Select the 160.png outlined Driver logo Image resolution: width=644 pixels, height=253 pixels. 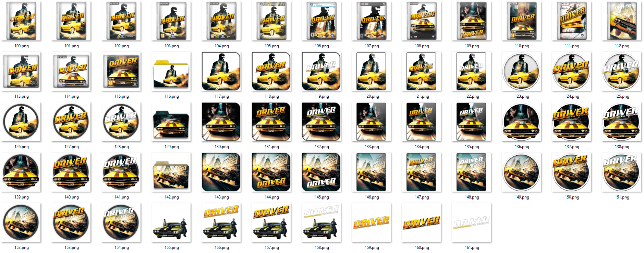tap(422, 222)
